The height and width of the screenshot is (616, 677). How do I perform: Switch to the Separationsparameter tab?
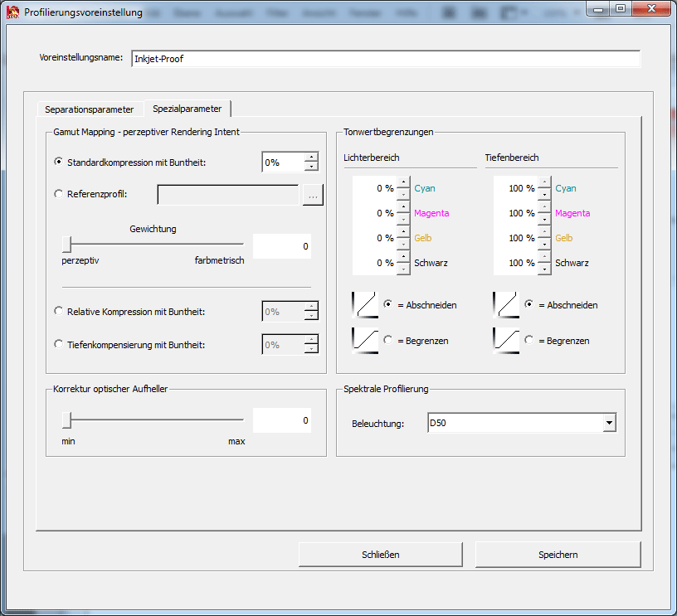[x=89, y=109]
